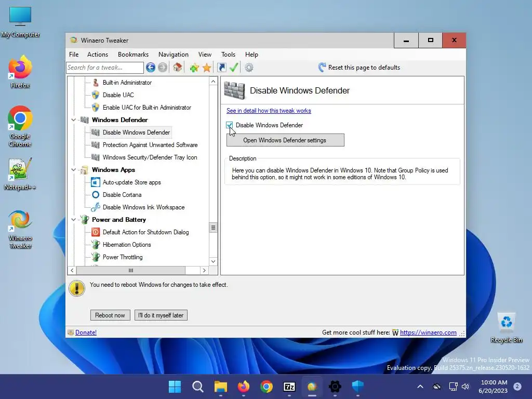Select the Windows Defender category heading
This screenshot has width=532, height=399.
[x=120, y=120]
